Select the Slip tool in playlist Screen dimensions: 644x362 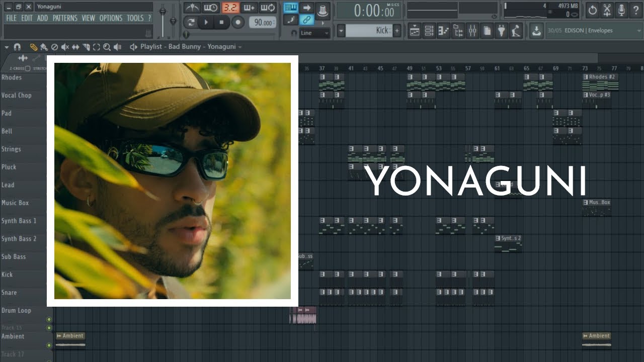[x=75, y=47]
